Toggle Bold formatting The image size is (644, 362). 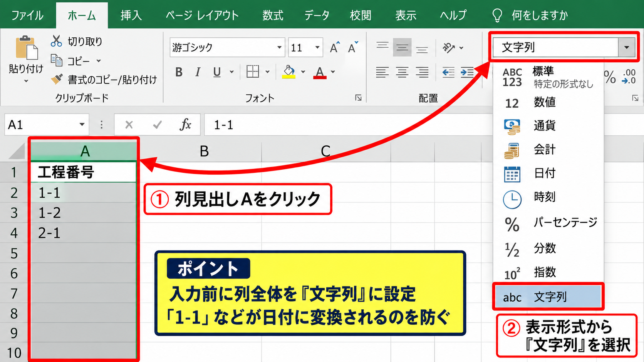click(179, 72)
